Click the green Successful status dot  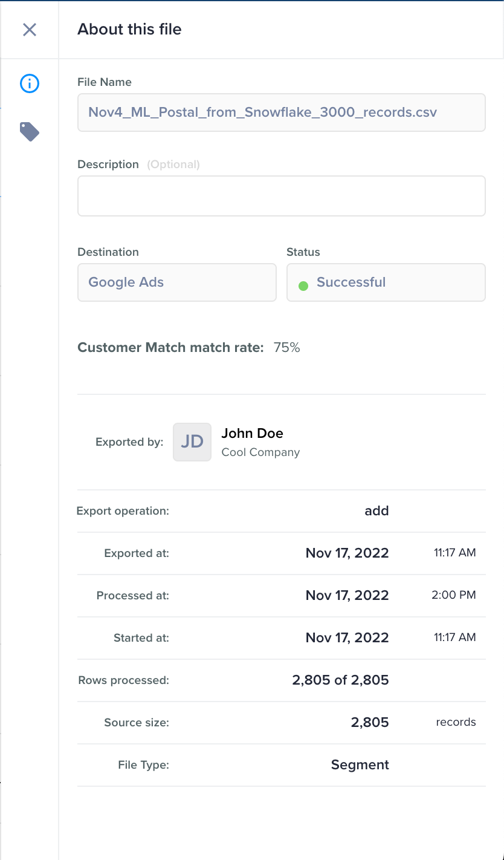[x=303, y=285]
